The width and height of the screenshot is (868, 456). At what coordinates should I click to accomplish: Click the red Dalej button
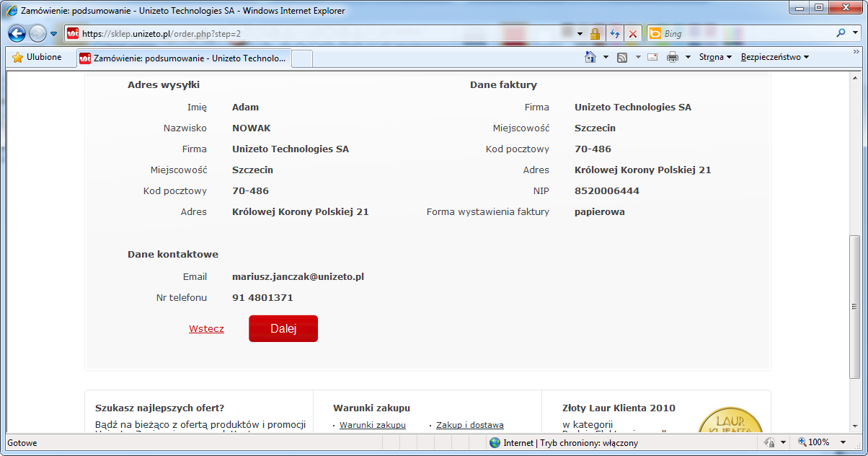coord(283,328)
